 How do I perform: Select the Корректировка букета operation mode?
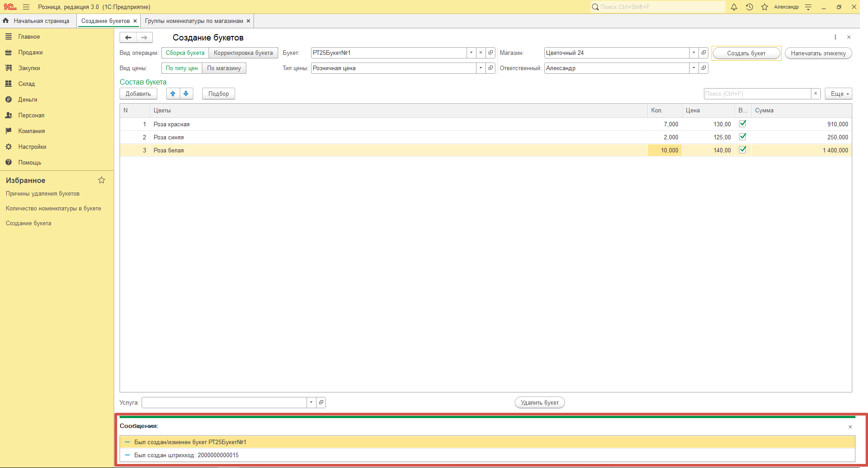click(243, 53)
